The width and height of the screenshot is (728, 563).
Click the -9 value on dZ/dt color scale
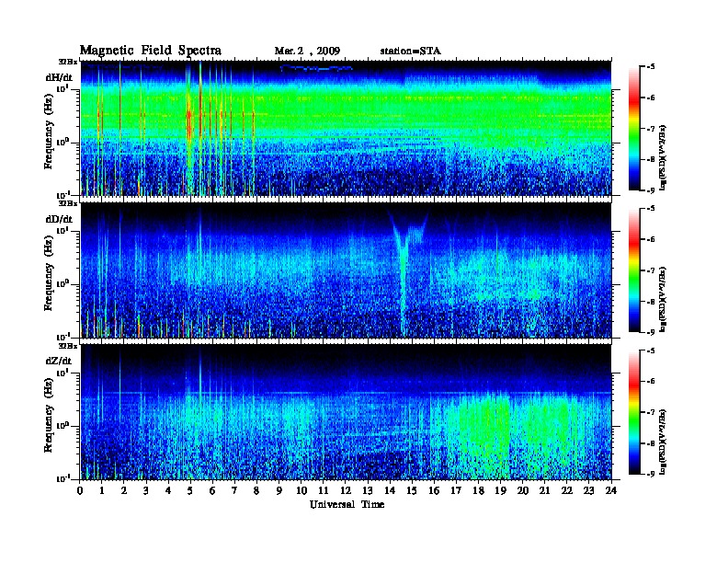651,474
